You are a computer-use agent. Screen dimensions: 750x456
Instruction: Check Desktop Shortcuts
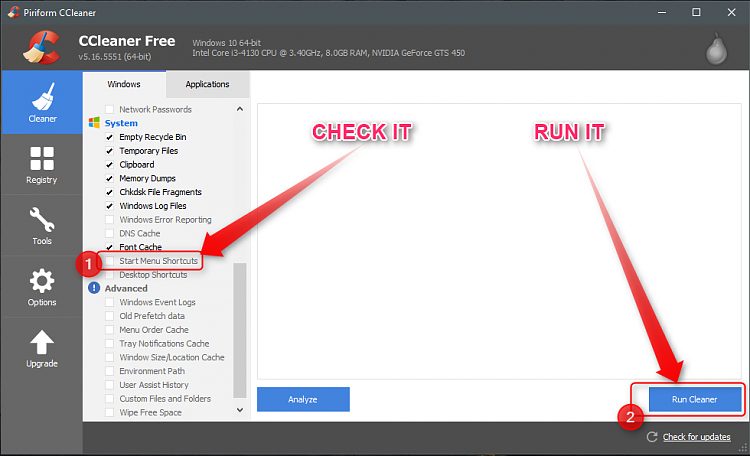point(110,275)
